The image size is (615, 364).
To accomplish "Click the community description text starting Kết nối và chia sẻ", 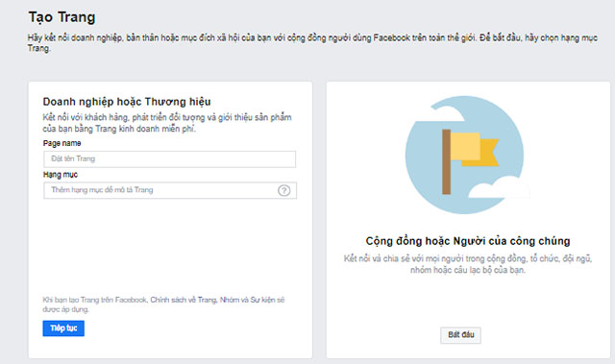I will 468,264.
